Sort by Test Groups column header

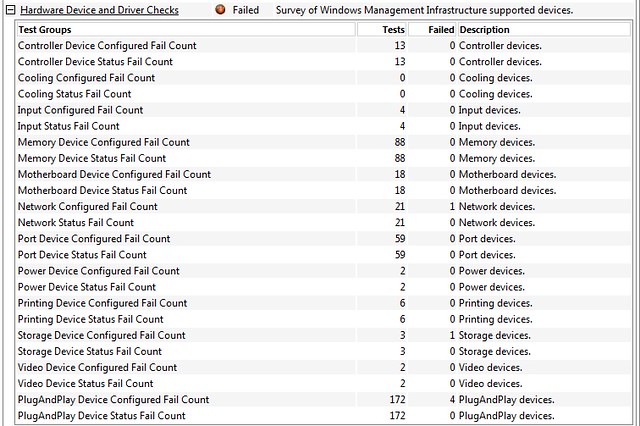(x=186, y=29)
